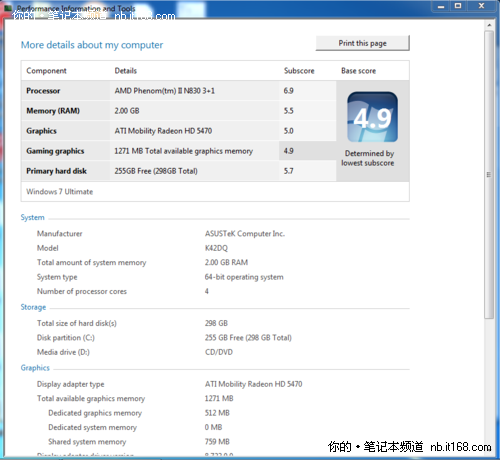Image resolution: width=500 pixels, height=460 pixels.
Task: Click the 512 MB dedicated graphics value
Action: (217, 413)
